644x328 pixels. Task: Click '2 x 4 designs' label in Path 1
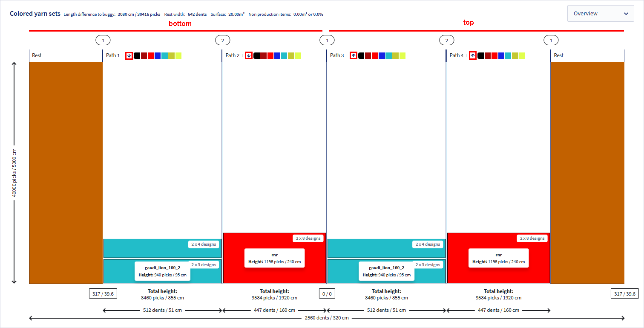[x=204, y=244]
